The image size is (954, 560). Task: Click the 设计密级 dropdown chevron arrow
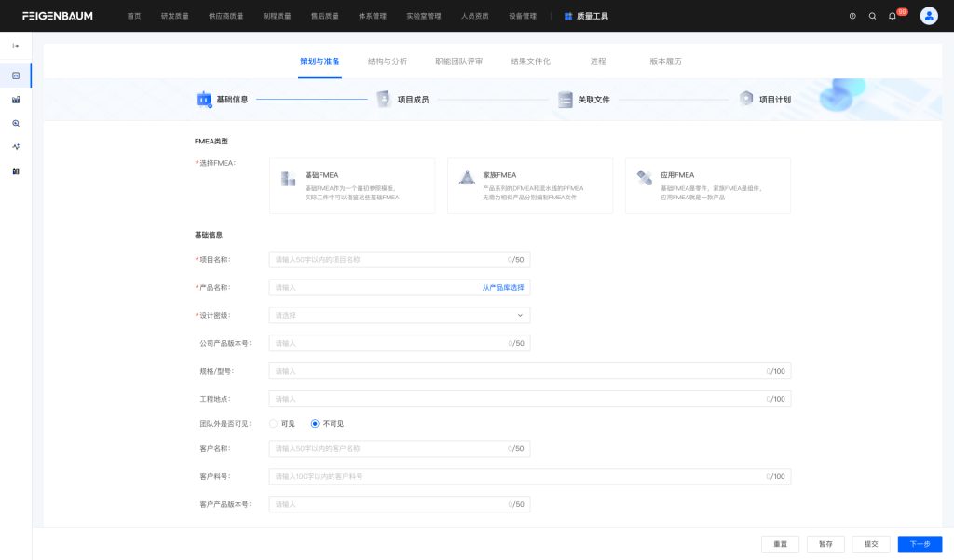point(520,315)
